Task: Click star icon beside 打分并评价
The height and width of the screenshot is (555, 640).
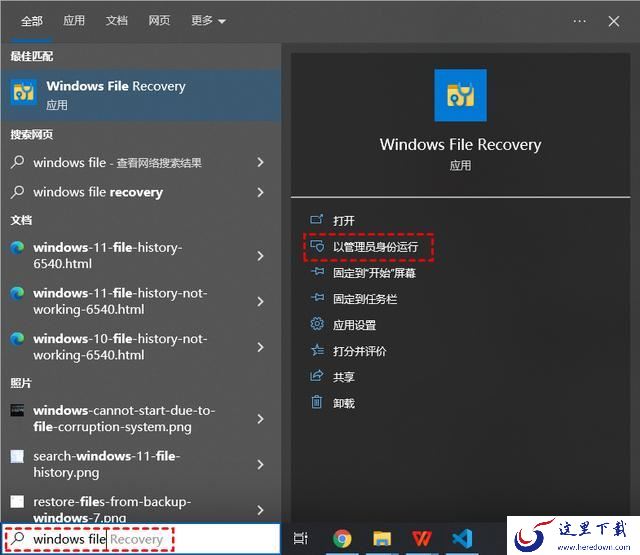Action: (x=317, y=350)
